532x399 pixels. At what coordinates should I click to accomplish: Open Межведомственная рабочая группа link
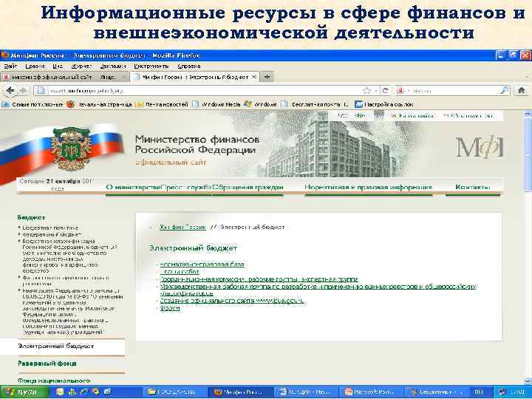318,290
